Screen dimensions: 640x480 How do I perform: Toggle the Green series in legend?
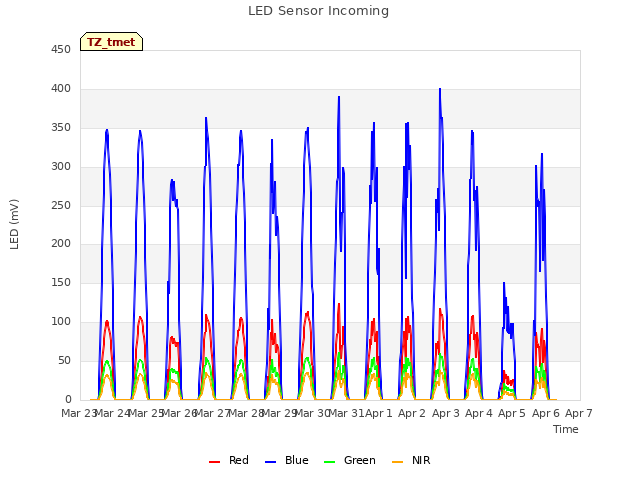click(x=349, y=460)
